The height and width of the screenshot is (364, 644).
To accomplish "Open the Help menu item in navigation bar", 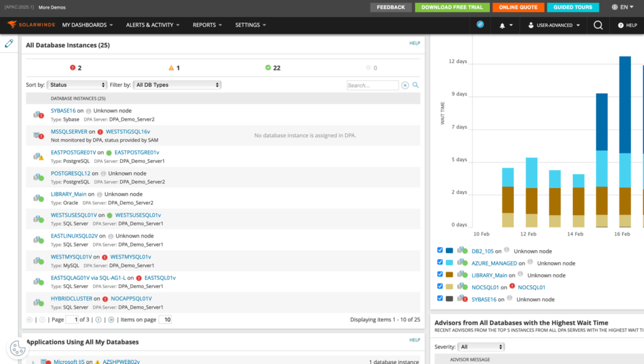I will point(628,25).
